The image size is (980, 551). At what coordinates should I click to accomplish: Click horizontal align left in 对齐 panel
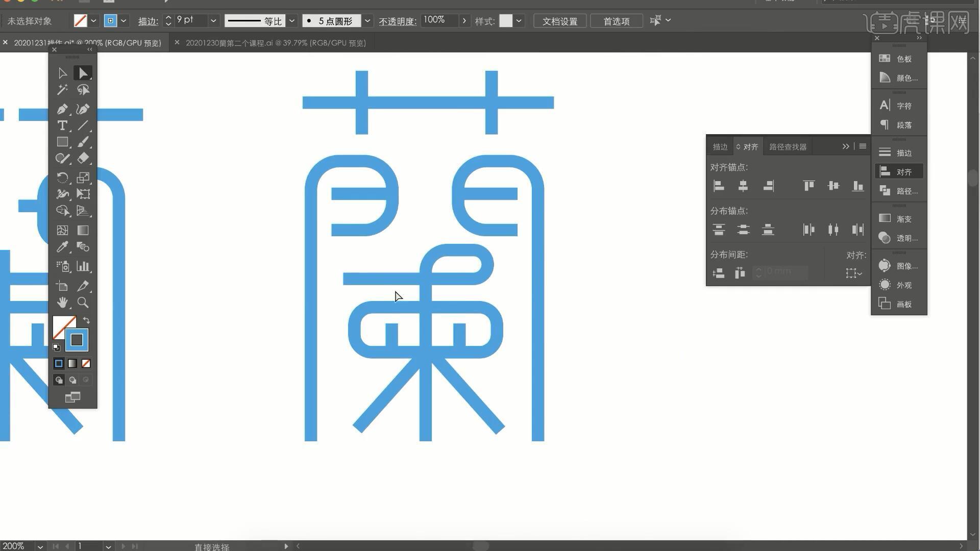[x=719, y=186]
